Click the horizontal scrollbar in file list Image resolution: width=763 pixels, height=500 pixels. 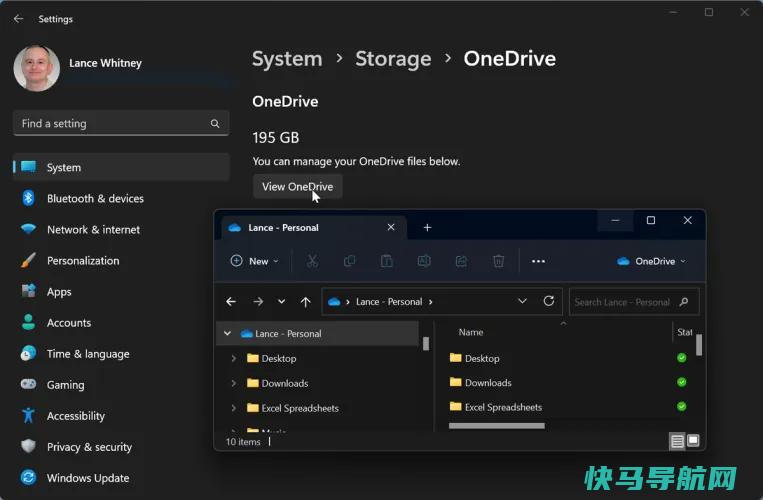(x=497, y=426)
